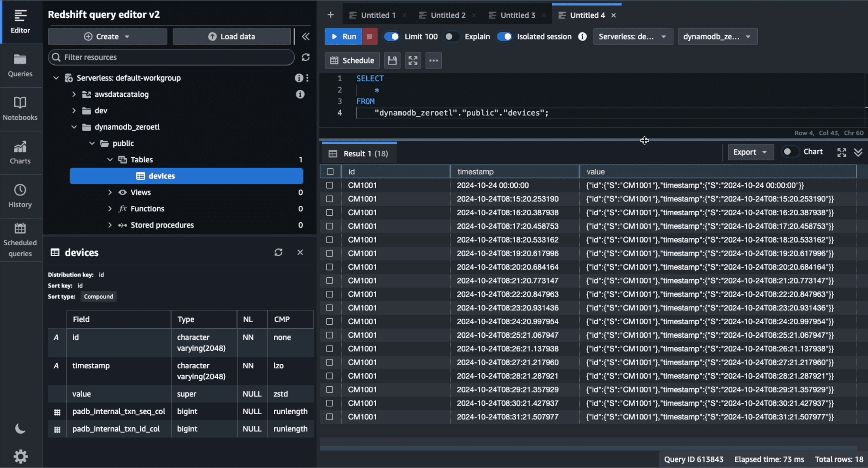Collapse the dynamodb_zeroetl database node
The height and width of the screenshot is (468, 868).
coord(74,127)
